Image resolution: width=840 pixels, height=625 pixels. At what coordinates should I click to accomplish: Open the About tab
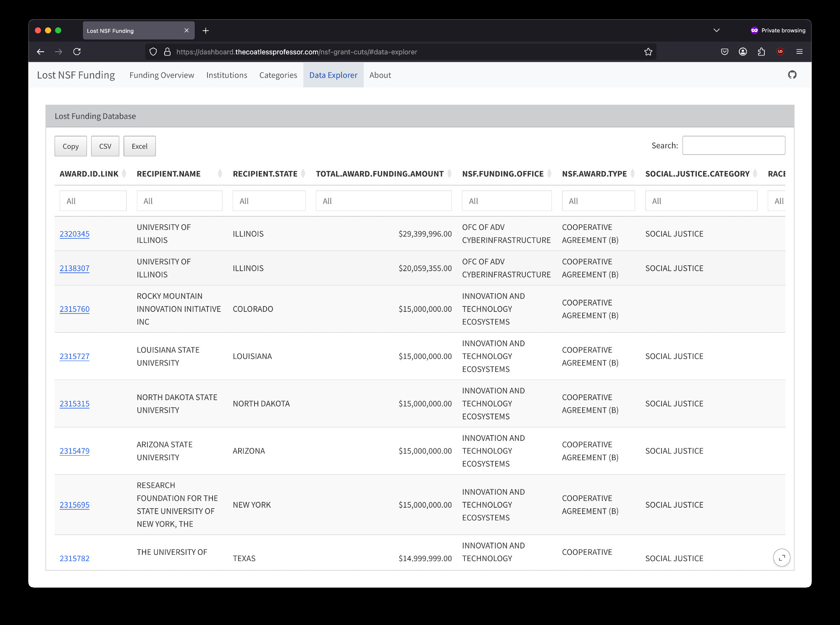coord(380,75)
